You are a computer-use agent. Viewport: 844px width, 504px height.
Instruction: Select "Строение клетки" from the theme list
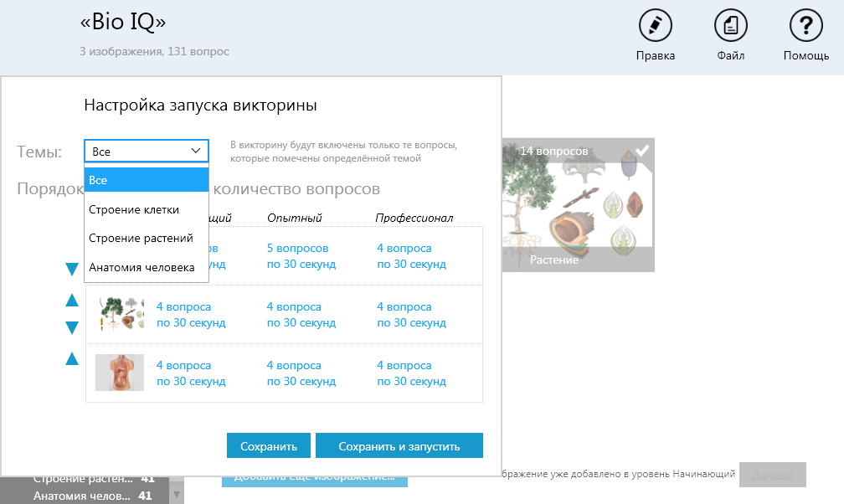[133, 209]
